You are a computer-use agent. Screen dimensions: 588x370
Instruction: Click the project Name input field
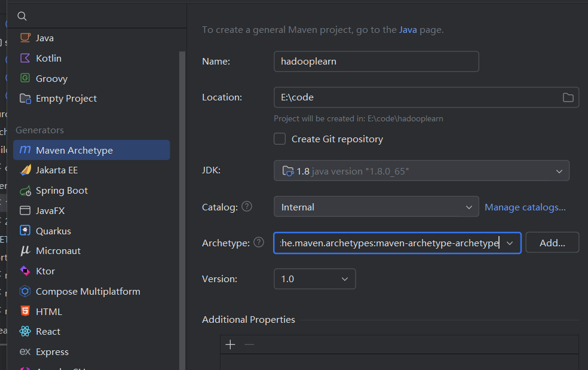[x=376, y=61]
